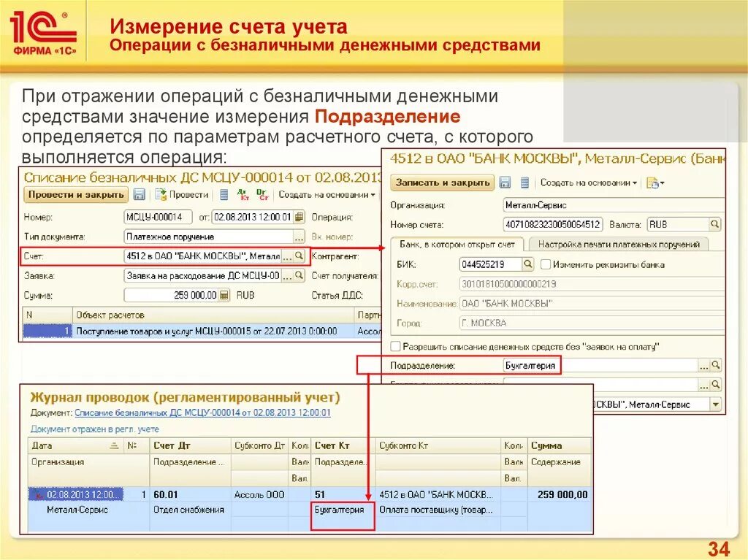Screen dimensions: 748x560
Task: Open the Списание безналичных ДС document link
Action: coord(202,413)
